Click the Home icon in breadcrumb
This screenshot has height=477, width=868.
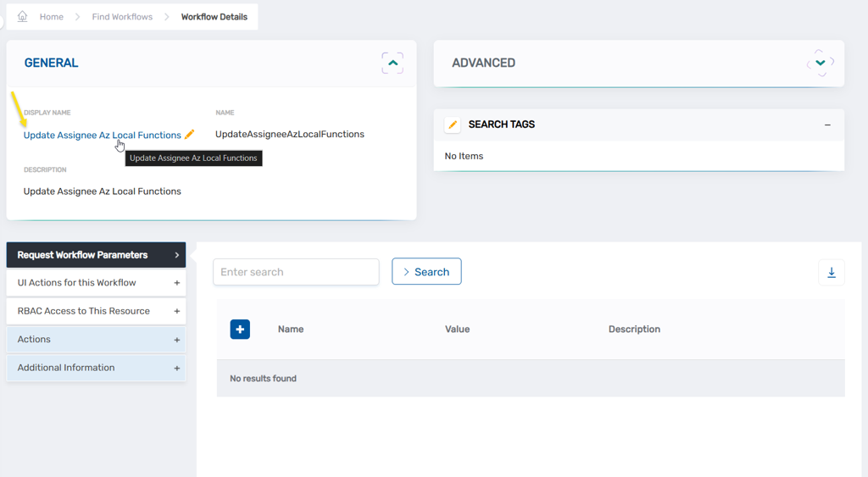(x=22, y=17)
